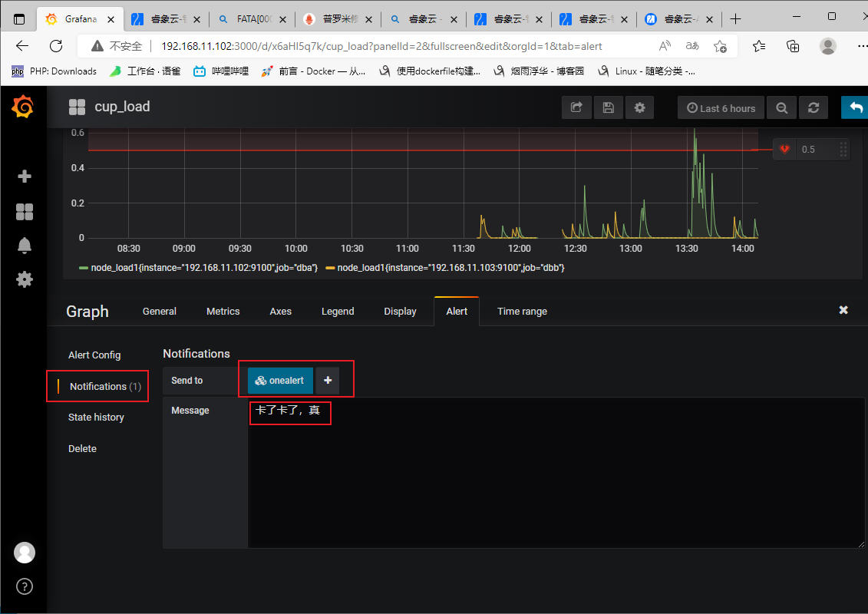Toggle the node_load1 dba legend series
The image size is (868, 614).
(x=199, y=268)
